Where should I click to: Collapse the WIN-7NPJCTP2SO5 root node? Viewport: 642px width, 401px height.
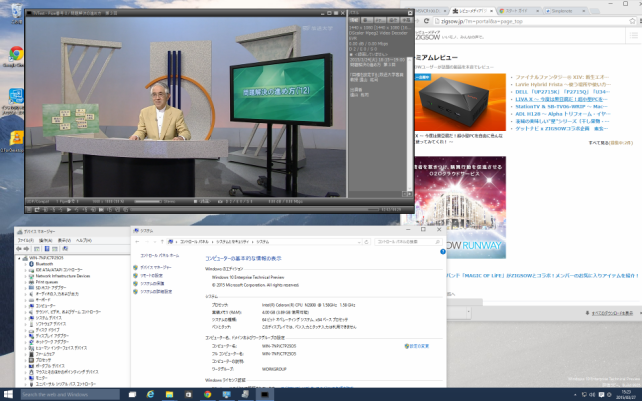[19, 258]
